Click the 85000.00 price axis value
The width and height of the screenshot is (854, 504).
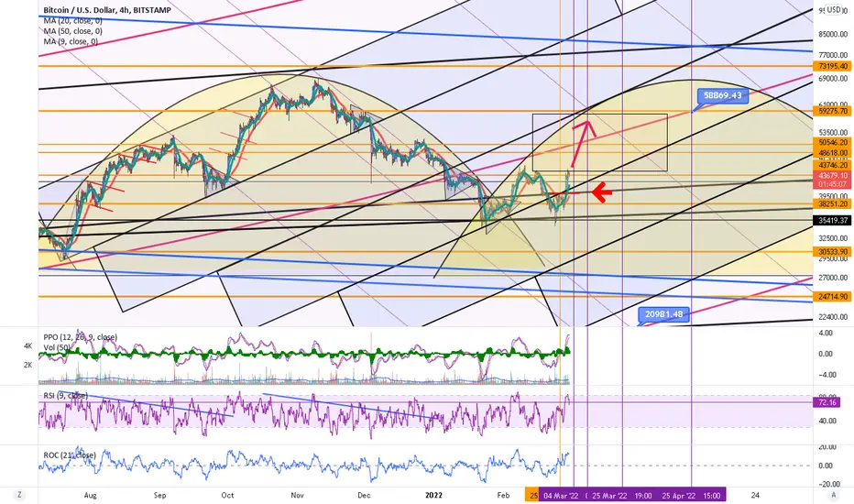(x=833, y=34)
